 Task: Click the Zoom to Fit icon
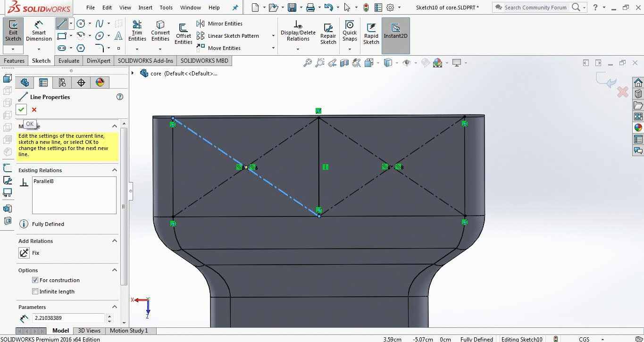[x=308, y=63]
